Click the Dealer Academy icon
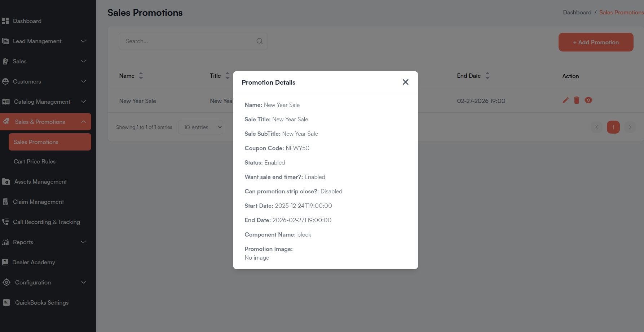 5,262
